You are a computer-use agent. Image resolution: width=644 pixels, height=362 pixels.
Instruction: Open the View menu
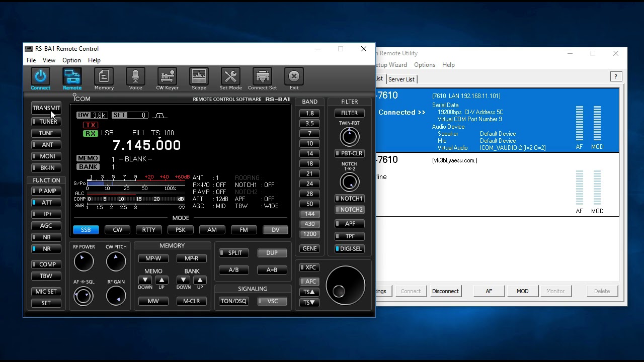[x=49, y=60]
